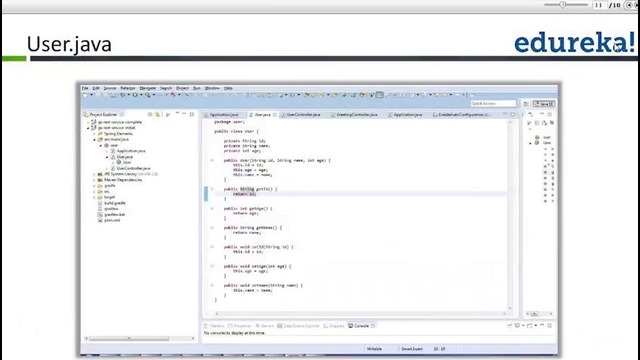Open the Project Explorer view menu icon

168,115
